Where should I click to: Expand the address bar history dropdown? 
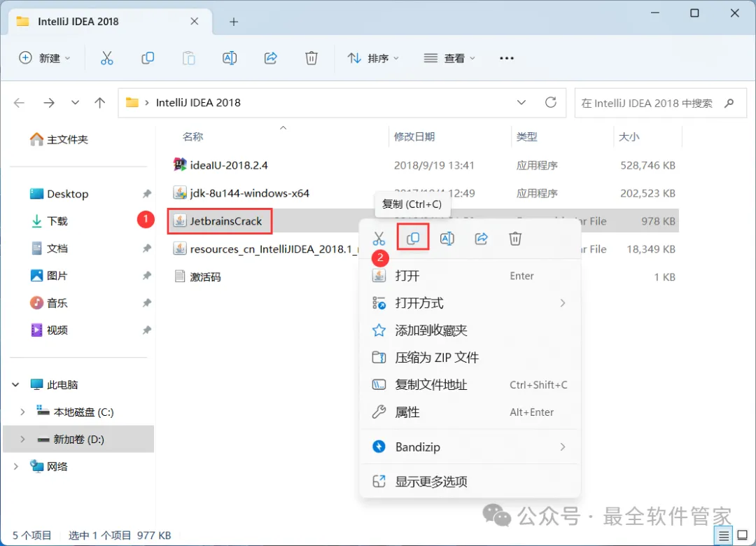pyautogui.click(x=521, y=102)
